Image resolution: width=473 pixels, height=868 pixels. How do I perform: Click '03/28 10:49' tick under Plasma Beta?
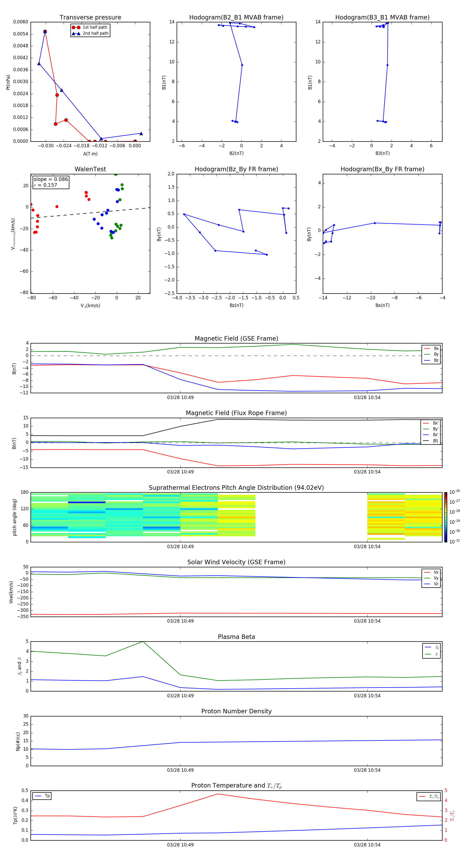pos(181,696)
